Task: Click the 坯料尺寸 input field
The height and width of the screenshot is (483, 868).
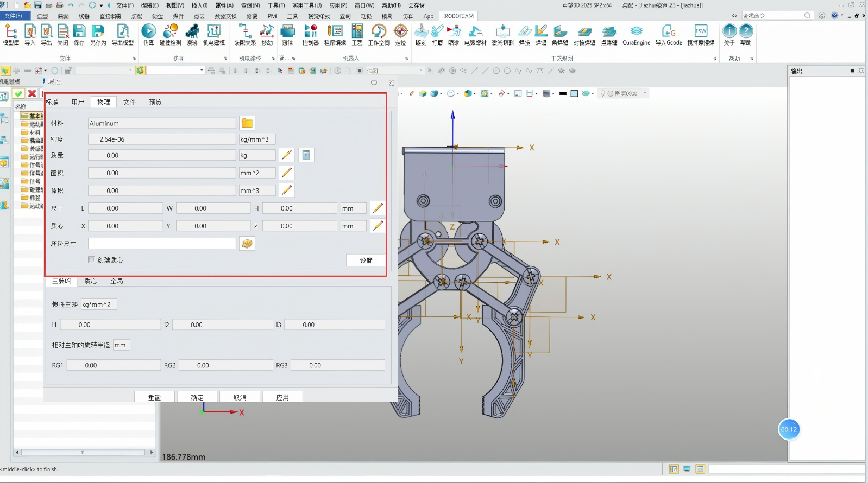Action: (162, 244)
